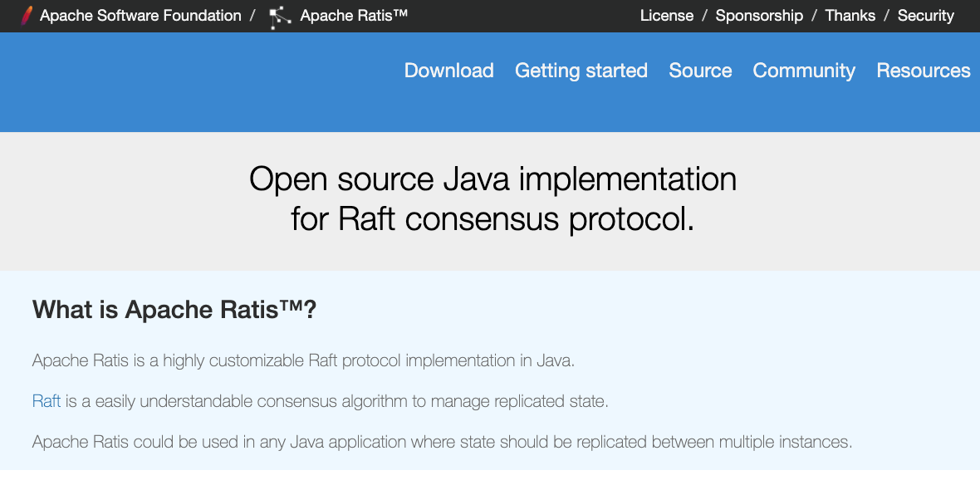980x490 pixels.
Task: Open the Thanks link
Action: click(850, 16)
